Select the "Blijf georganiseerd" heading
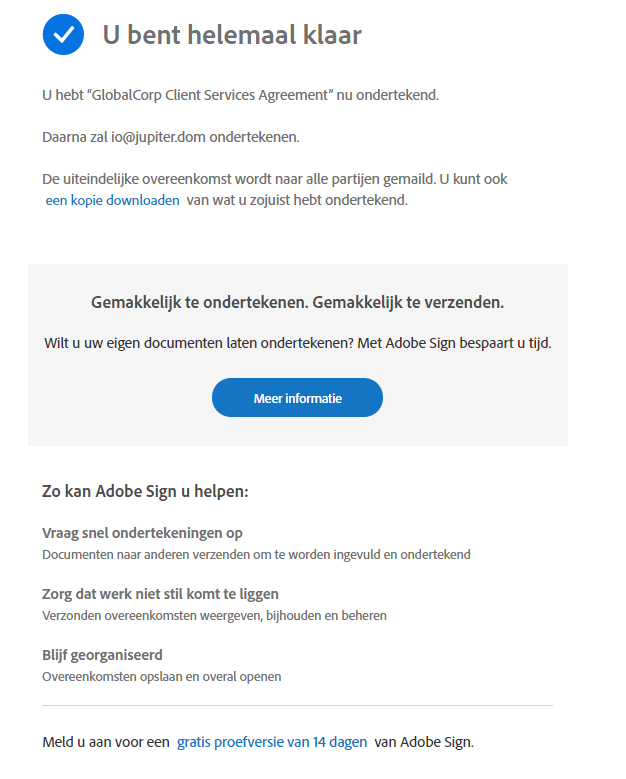The height and width of the screenshot is (779, 626). coord(102,655)
